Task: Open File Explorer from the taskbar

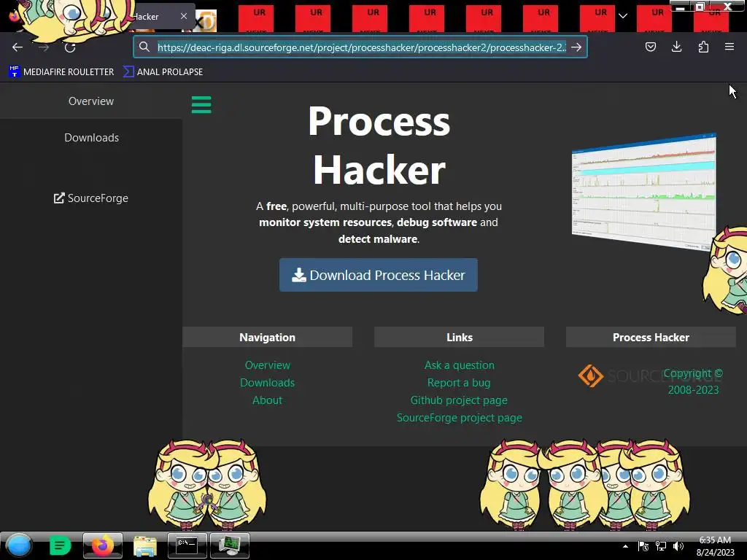Action: click(145, 545)
